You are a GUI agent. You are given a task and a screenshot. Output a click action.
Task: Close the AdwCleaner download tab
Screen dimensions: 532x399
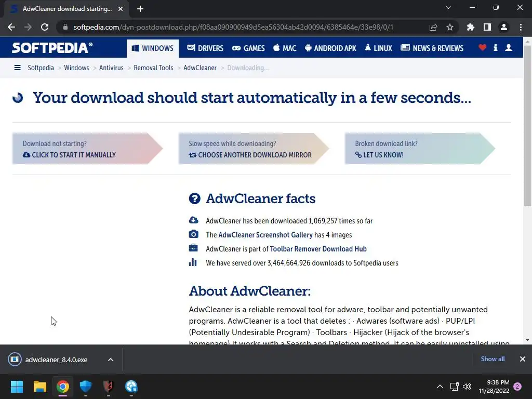click(x=121, y=9)
